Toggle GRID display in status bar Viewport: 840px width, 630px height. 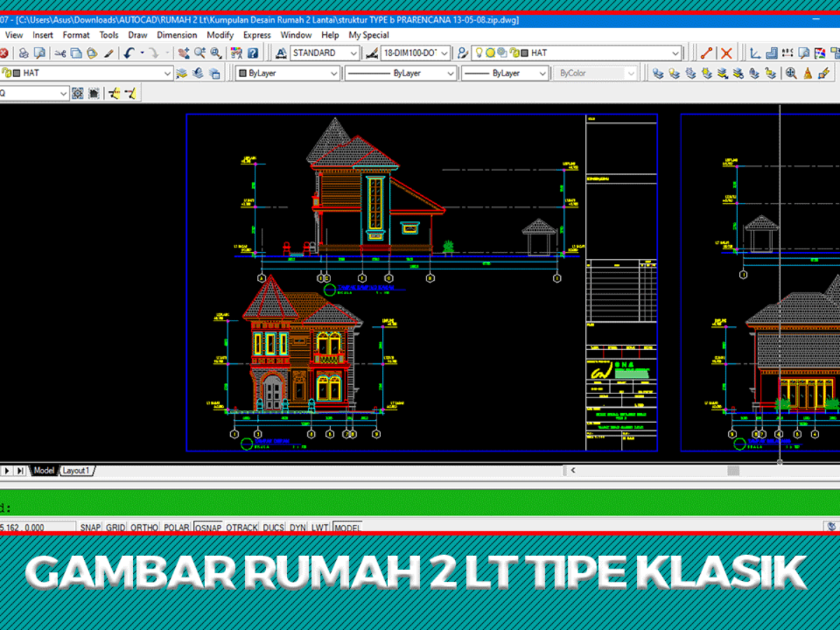pos(115,528)
